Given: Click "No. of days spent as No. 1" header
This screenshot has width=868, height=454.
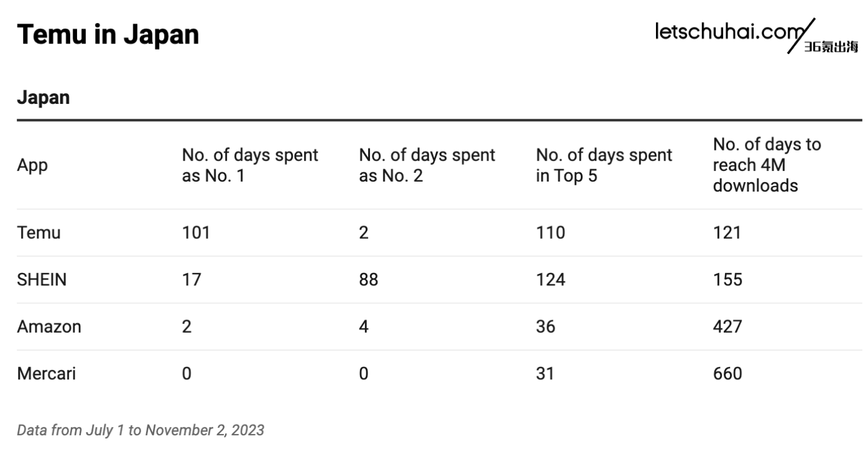Looking at the screenshot, I should click(x=250, y=165).
